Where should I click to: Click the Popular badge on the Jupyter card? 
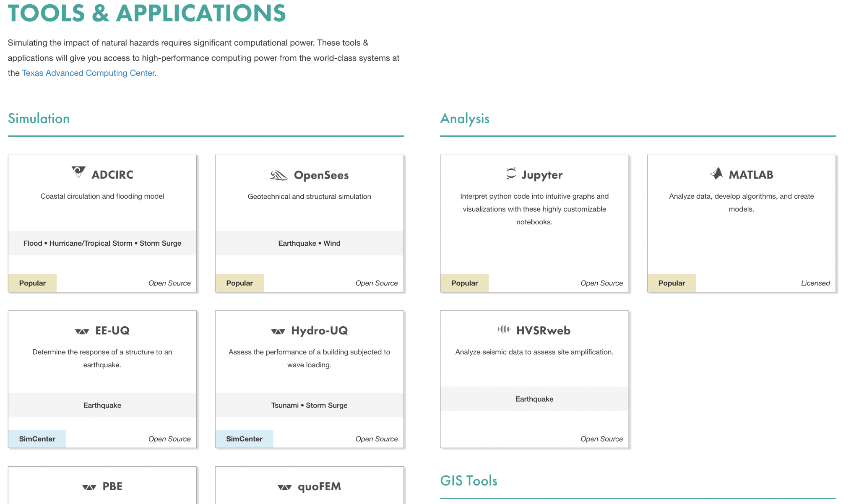tap(464, 283)
